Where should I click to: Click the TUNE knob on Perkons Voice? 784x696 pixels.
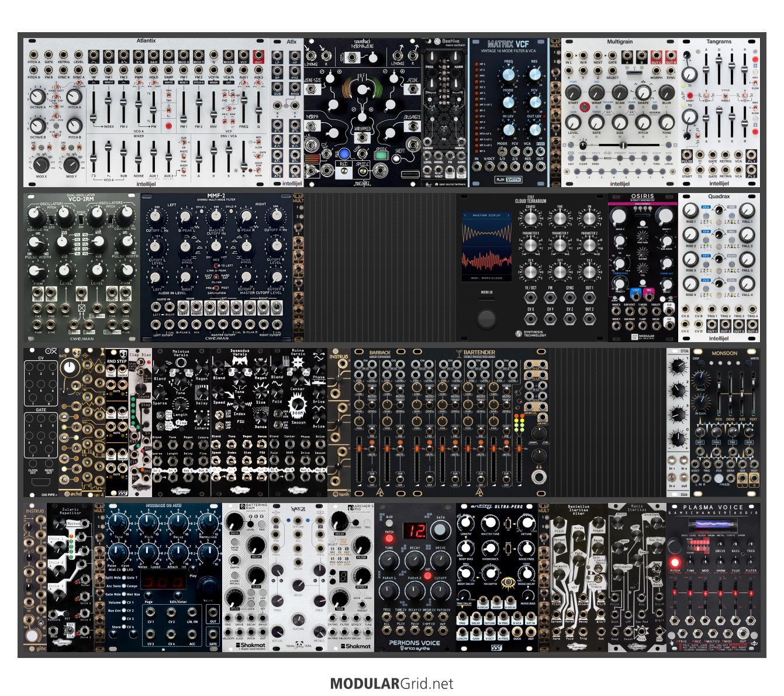point(389,560)
